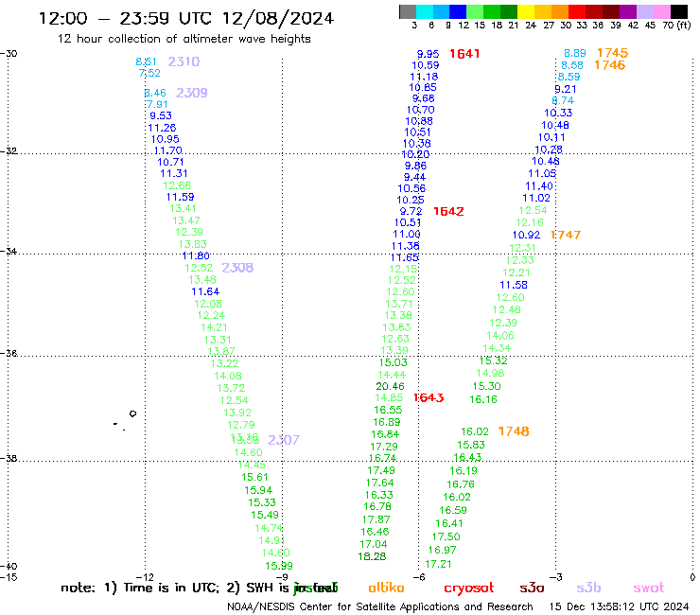This screenshot has width=700, height=615.
Task: Click the wave height value 9.72
Action: [411, 211]
